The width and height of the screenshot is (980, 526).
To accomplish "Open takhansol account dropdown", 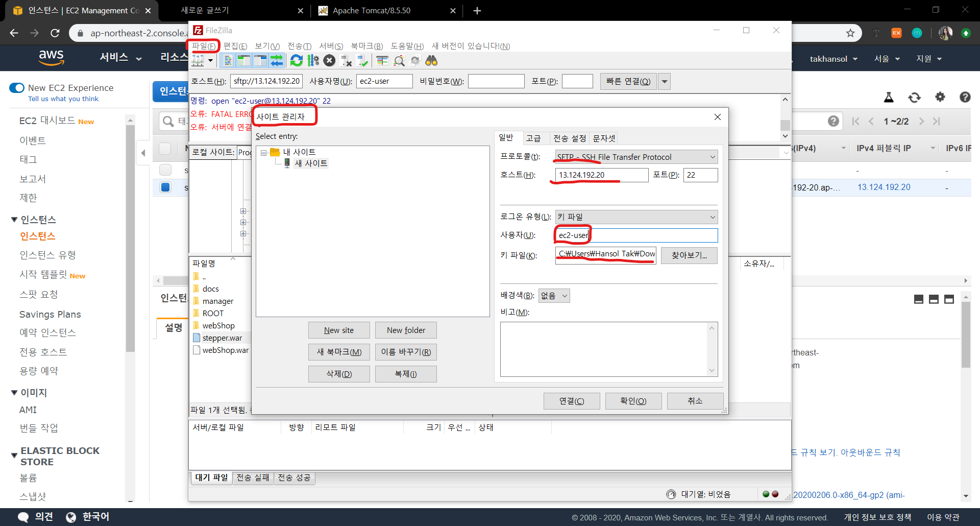I will tap(834, 59).
